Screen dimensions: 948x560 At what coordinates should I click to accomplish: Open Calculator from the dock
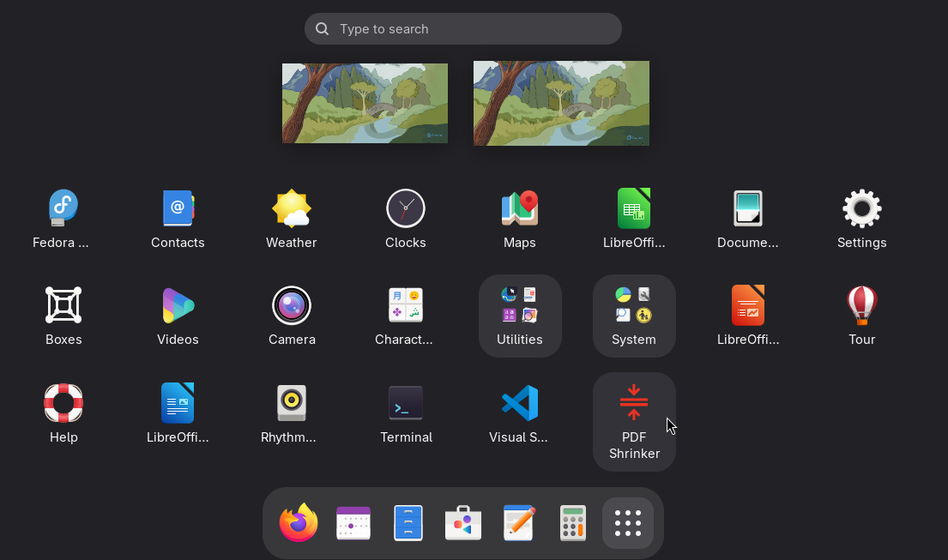point(572,523)
